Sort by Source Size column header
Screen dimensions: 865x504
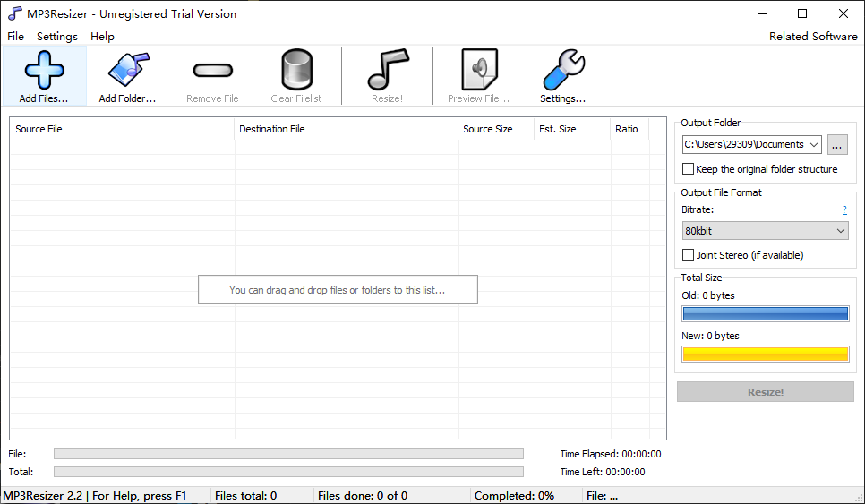click(496, 129)
